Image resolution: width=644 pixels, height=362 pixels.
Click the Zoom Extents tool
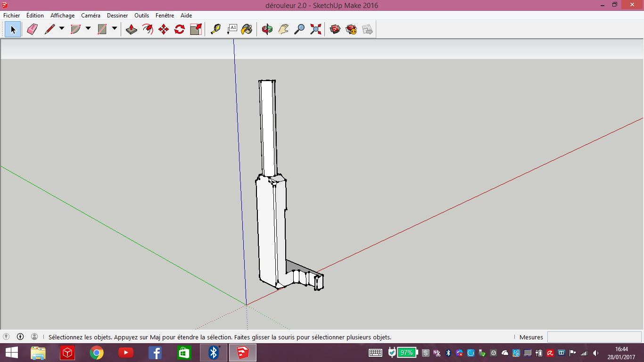tap(315, 30)
